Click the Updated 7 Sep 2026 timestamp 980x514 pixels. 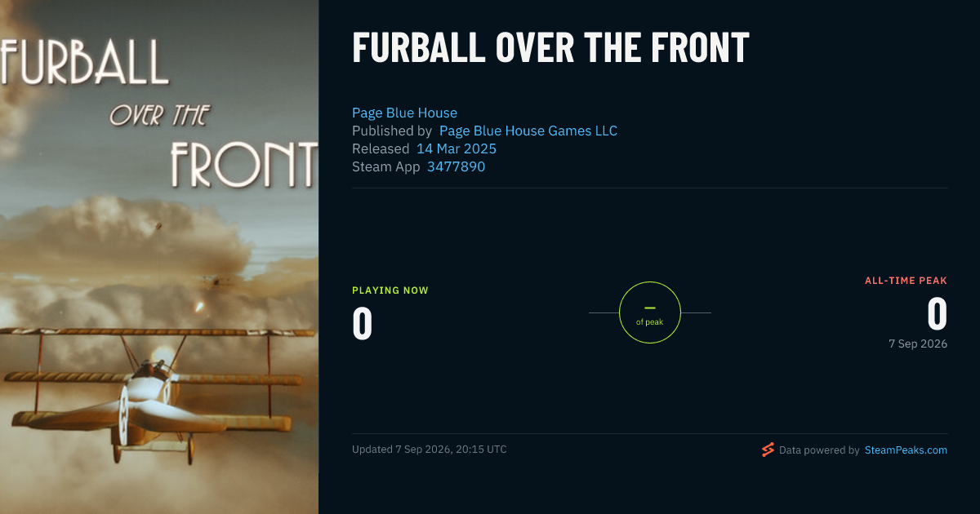(x=430, y=450)
